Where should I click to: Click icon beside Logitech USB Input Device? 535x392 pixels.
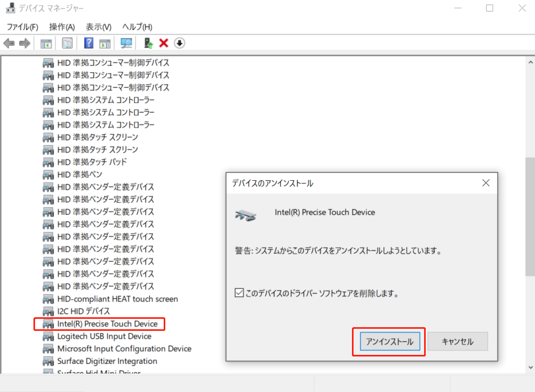[x=48, y=337]
